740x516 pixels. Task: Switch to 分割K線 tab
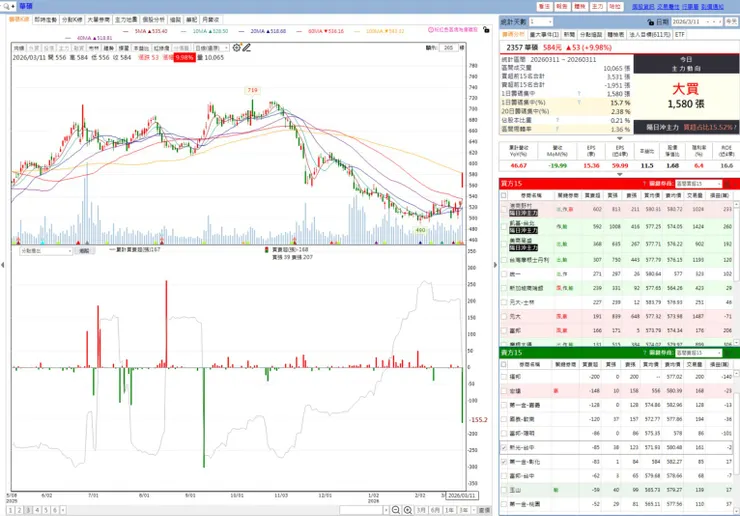click(72, 19)
